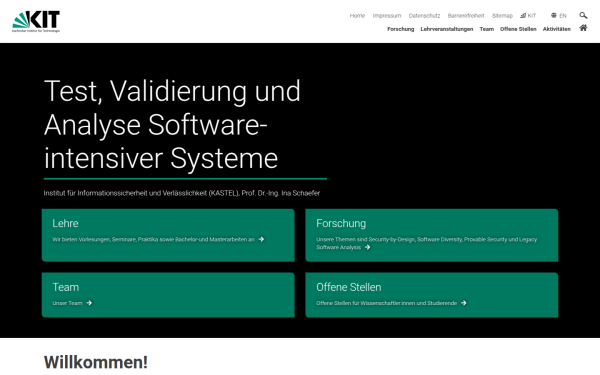Open the Lehrveranstaltungen menu item

(x=447, y=29)
